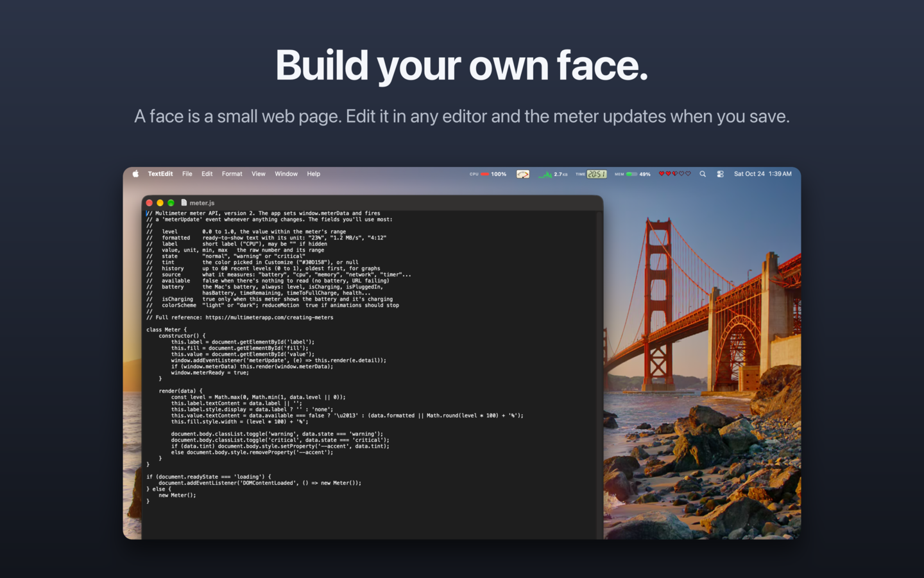Click the "if (document.readyState === 'loading')" line
The height and width of the screenshot is (578, 924).
click(209, 477)
